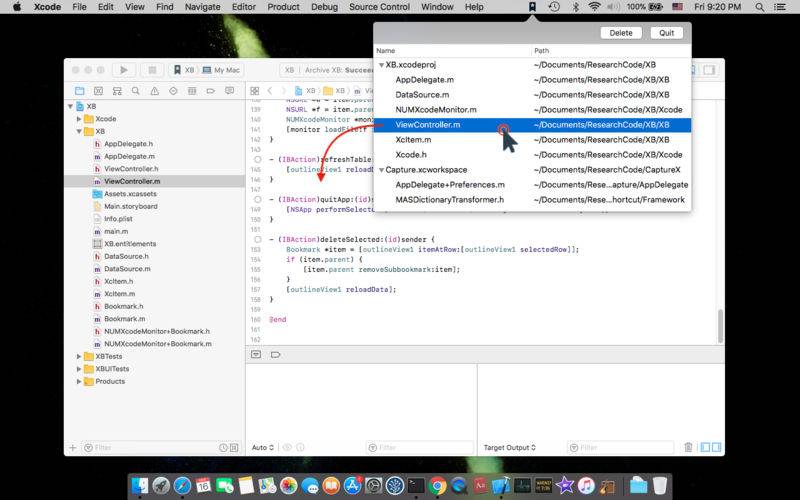Open ViewController.h in navigator

click(131, 169)
